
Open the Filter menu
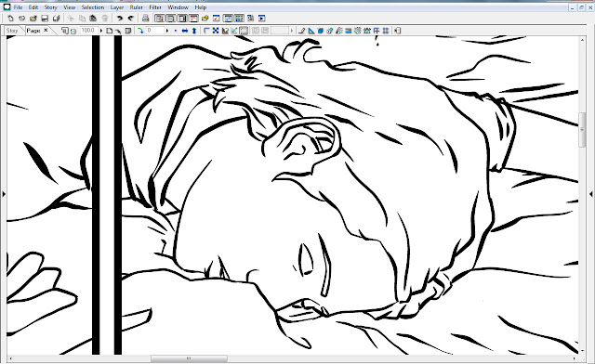click(x=155, y=7)
